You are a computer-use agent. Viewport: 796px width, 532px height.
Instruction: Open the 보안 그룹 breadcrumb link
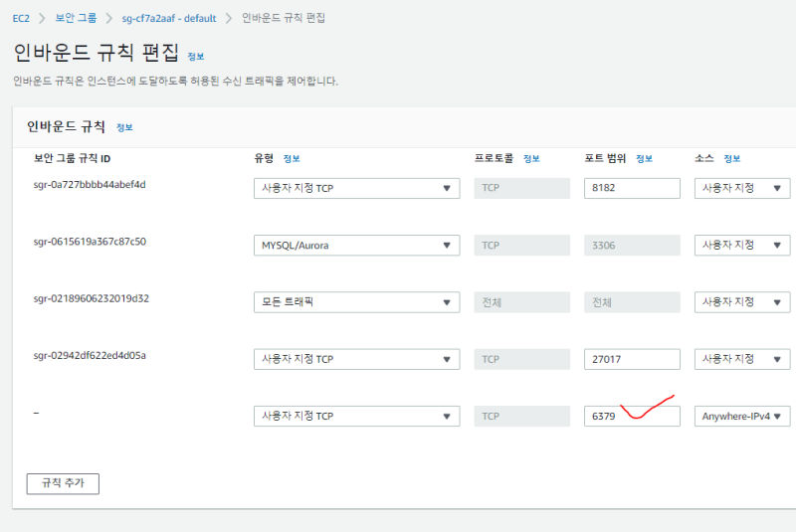click(77, 18)
